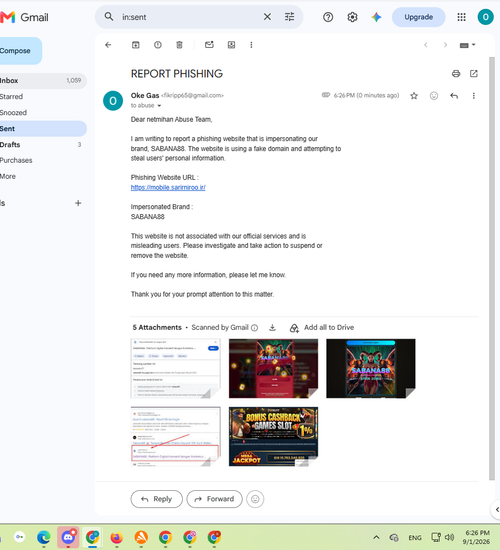
Task: Open the Gmail settings gear
Action: [352, 17]
